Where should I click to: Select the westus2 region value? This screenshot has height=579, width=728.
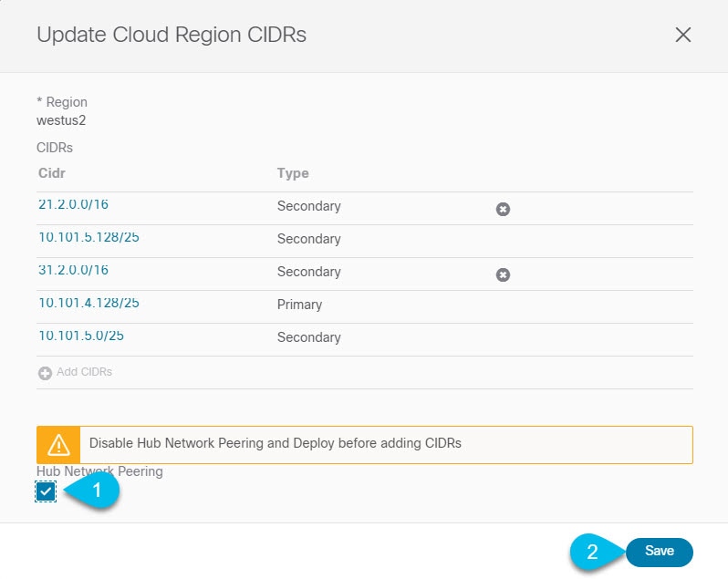pyautogui.click(x=61, y=120)
